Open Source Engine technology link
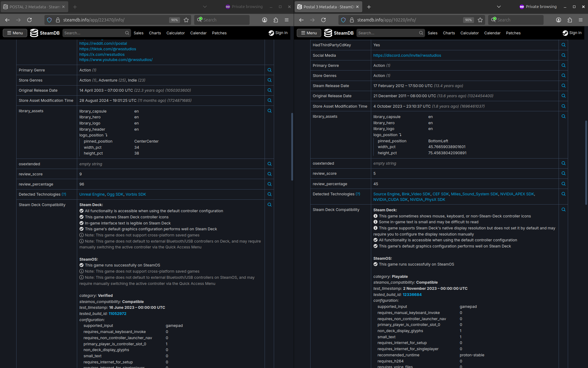The width and height of the screenshot is (588, 368). 386,194
